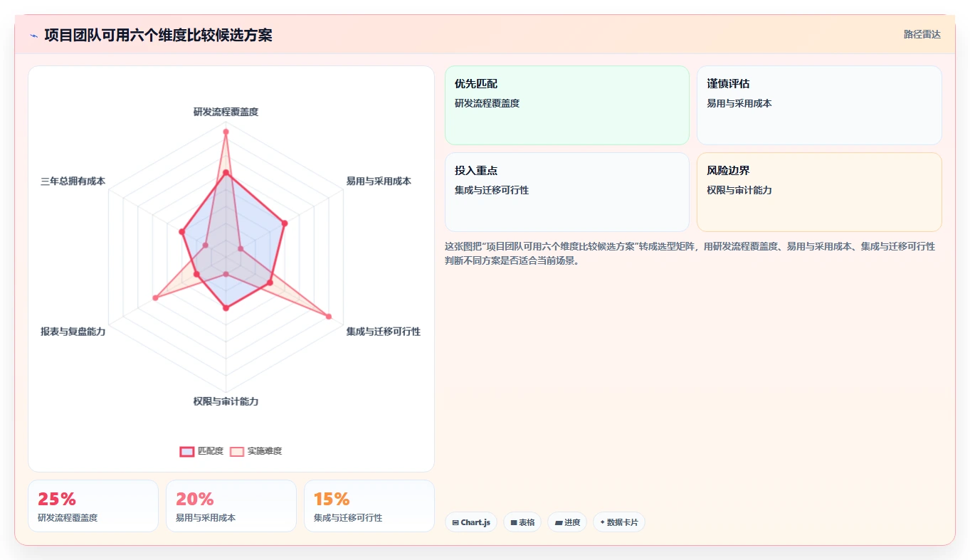Click the 报表与复盘能力 axis label on radar

click(x=73, y=332)
